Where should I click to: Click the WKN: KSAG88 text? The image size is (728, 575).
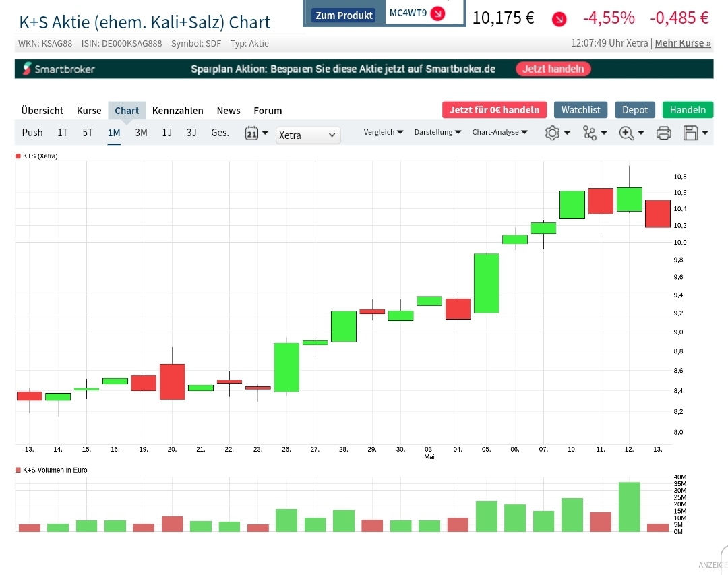pos(45,44)
